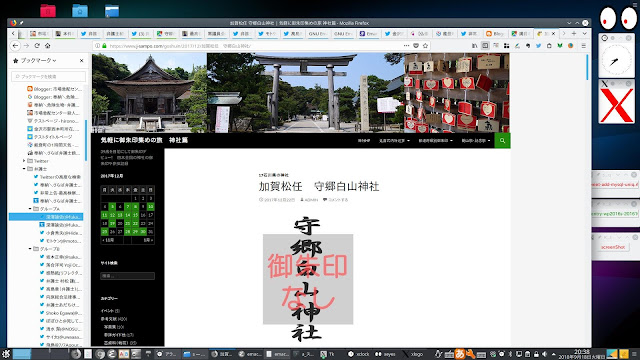Close the currently active tab
Viewport: 640px width, 360px height.
553,33
